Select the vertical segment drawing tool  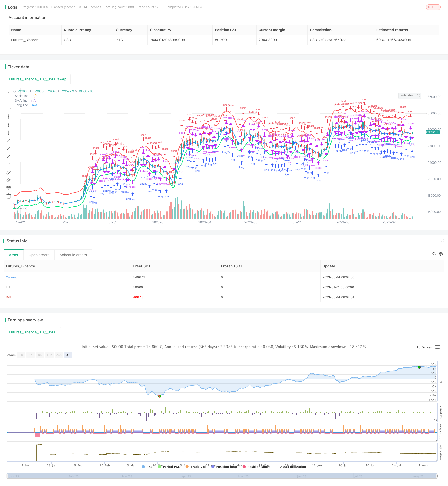9,133
